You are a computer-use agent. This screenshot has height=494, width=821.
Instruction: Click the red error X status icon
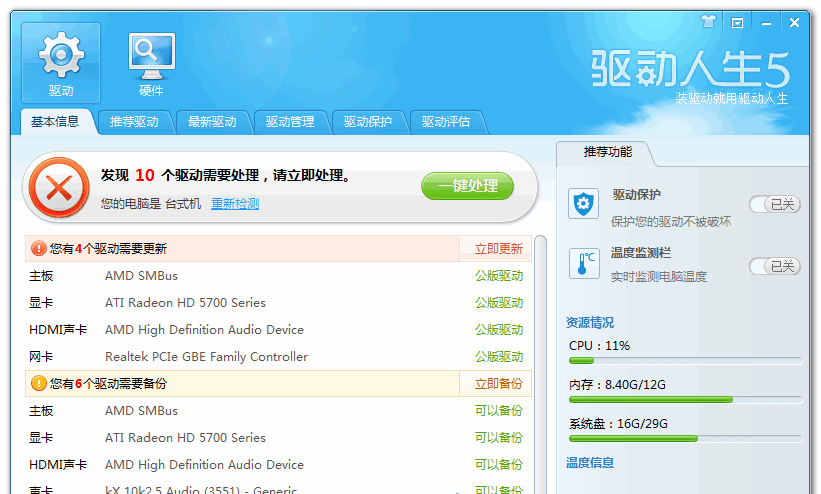click(x=59, y=187)
